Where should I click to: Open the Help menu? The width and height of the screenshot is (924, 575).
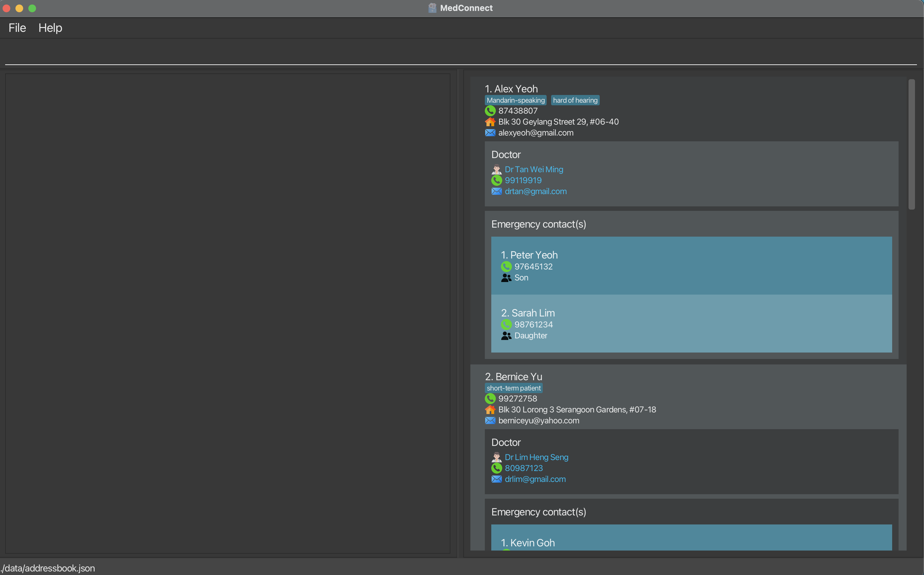(x=50, y=28)
